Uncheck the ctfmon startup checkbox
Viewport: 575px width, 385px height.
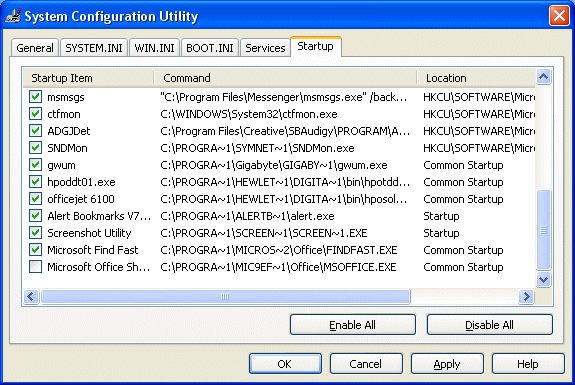click(35, 114)
